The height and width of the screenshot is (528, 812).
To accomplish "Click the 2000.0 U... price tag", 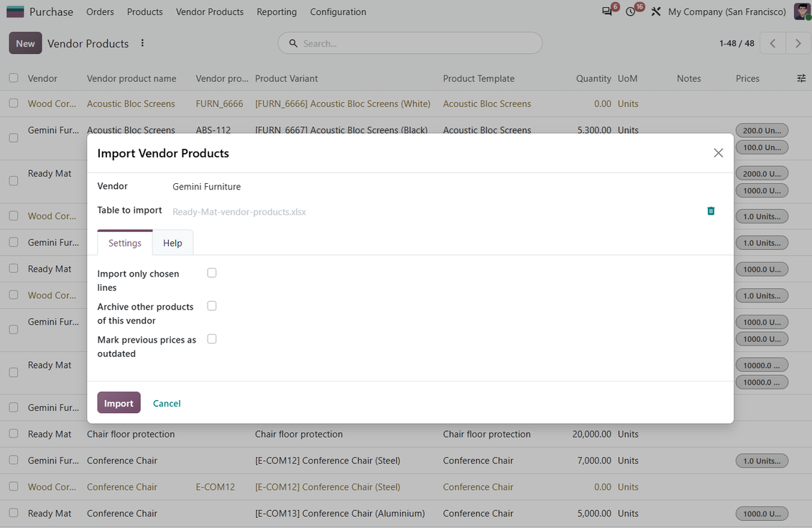I will click(762, 173).
